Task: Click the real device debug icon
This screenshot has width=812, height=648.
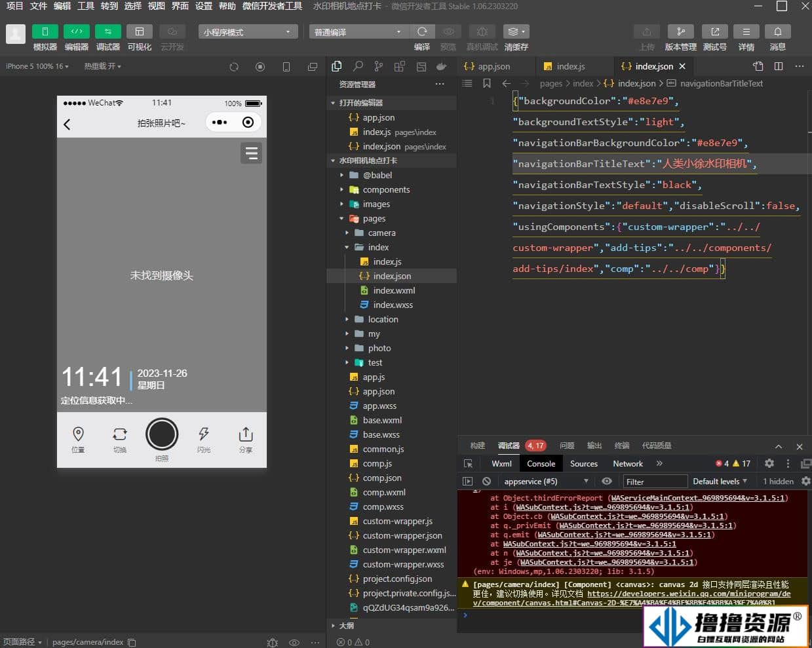Action: (x=482, y=31)
